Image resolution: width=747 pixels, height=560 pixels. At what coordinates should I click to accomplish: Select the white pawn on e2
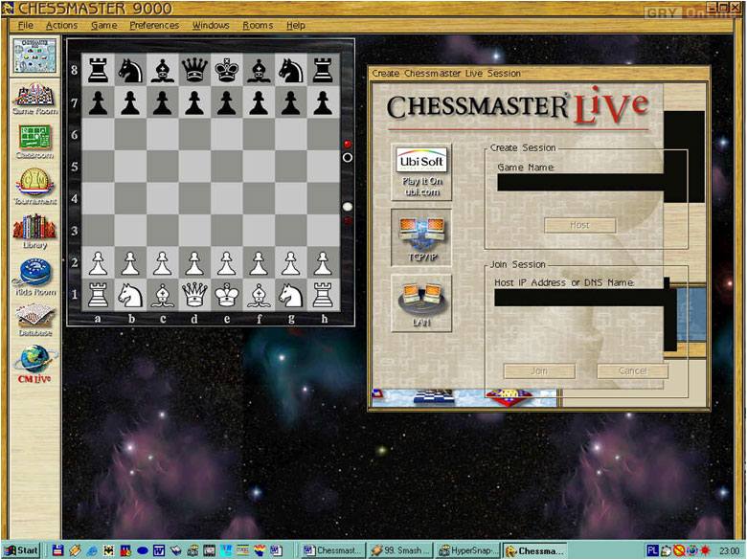click(x=227, y=263)
